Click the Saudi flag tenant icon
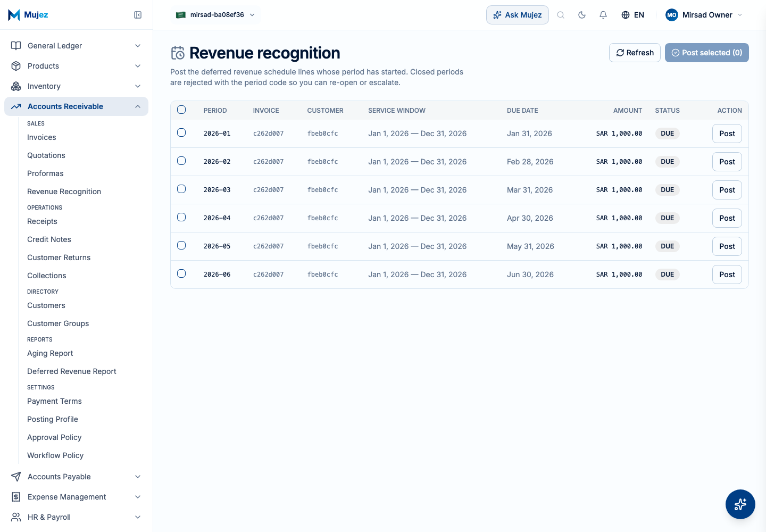The image size is (766, 532). tap(181, 15)
